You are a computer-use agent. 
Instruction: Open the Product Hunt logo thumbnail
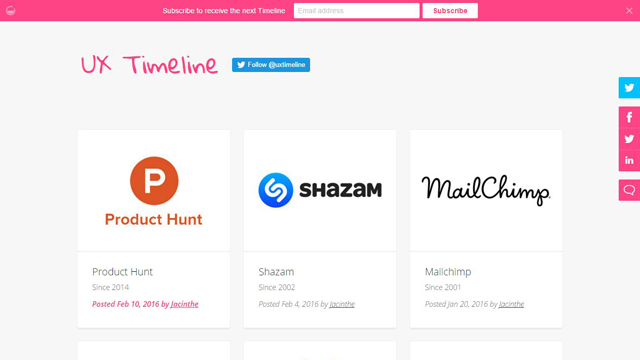coord(154,191)
